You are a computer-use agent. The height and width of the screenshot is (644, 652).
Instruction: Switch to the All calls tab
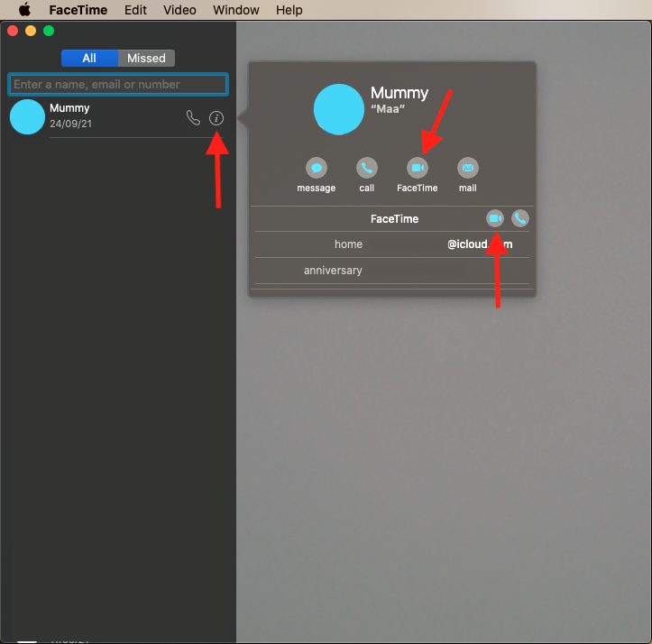pyautogui.click(x=89, y=58)
